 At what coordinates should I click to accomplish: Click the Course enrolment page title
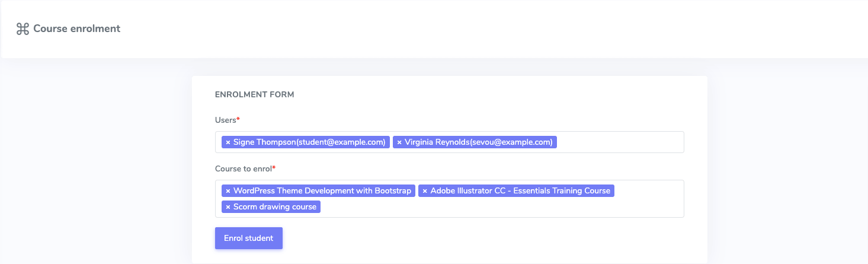(76, 28)
